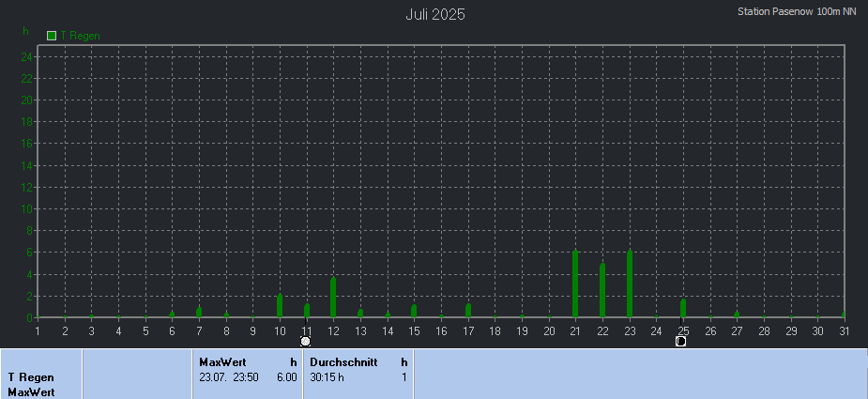The height and width of the screenshot is (399, 868).
Task: Click the green T Regen legend square
Action: tap(52, 36)
